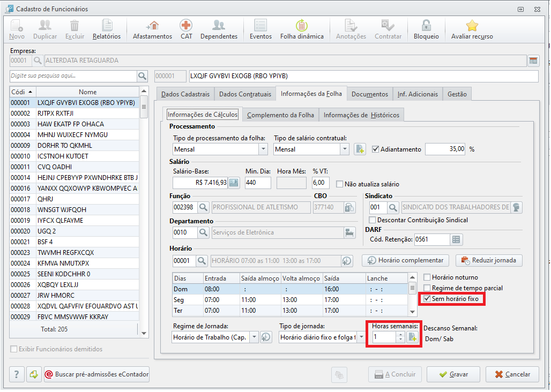The image size is (551, 392).
Task: Click the employee list scrollbar down arrow
Action: click(x=144, y=334)
